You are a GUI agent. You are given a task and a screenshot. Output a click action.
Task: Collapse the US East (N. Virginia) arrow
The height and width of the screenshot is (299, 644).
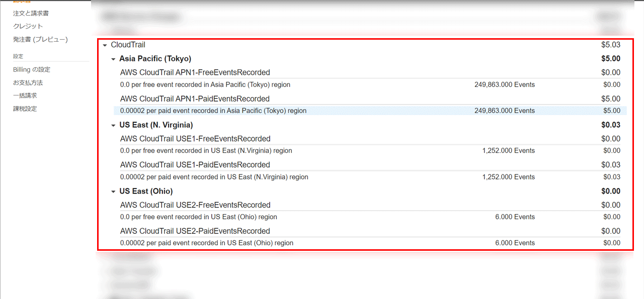[113, 126]
